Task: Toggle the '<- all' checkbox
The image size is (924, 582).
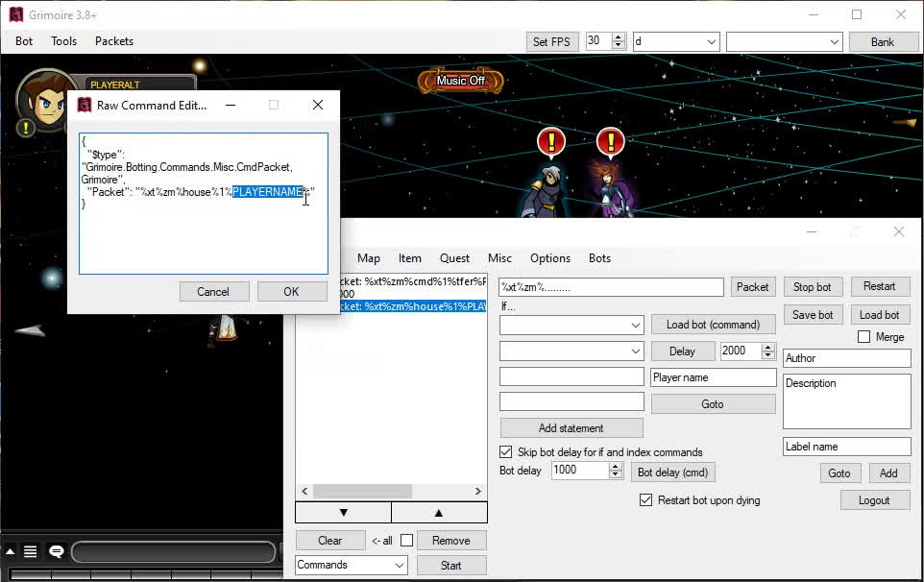Action: (x=406, y=540)
